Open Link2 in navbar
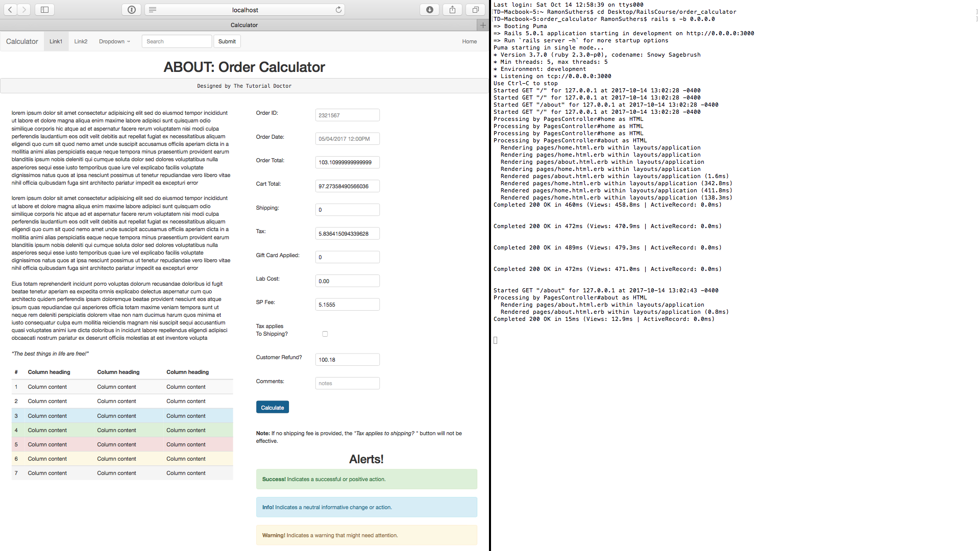The image size is (980, 551). click(81, 41)
